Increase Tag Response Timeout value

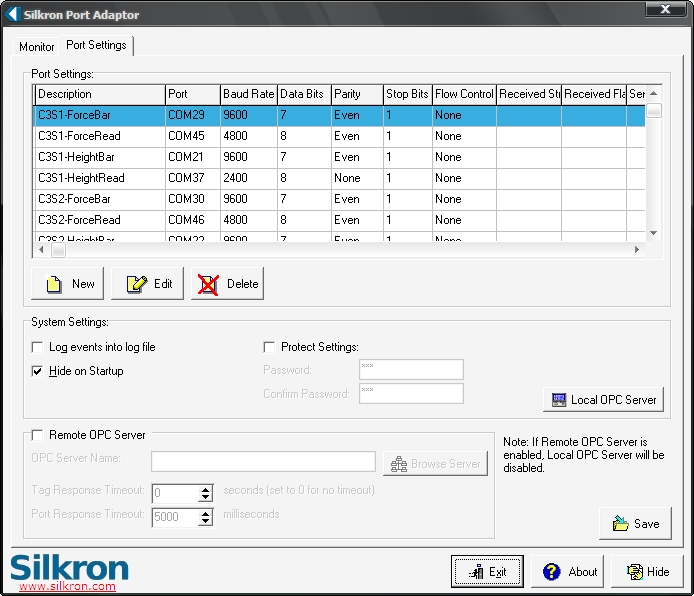pos(205,490)
